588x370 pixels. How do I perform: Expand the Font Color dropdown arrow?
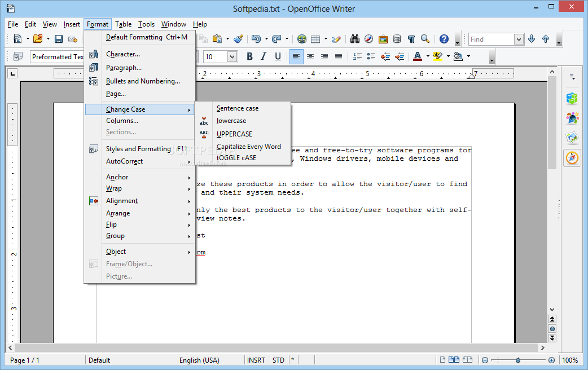tap(428, 56)
